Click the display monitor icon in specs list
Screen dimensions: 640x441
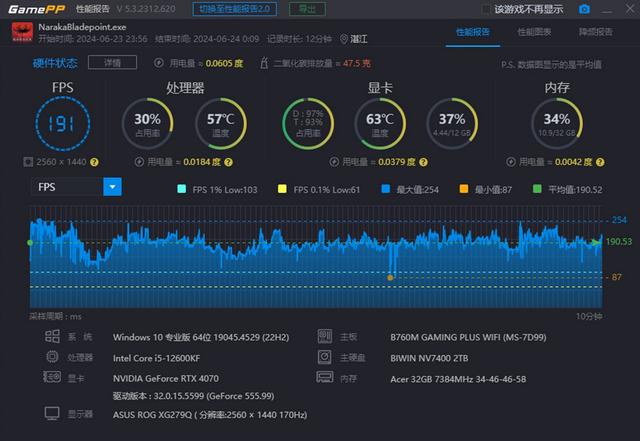tap(52, 414)
